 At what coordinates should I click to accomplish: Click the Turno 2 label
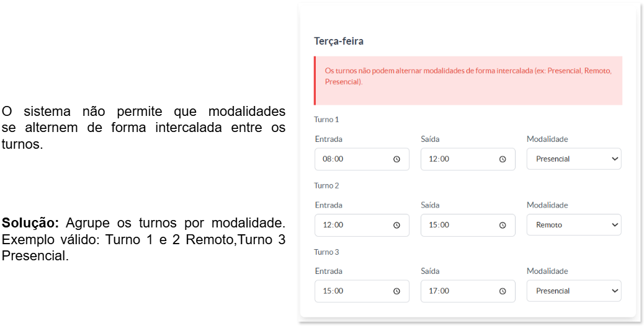[326, 186]
